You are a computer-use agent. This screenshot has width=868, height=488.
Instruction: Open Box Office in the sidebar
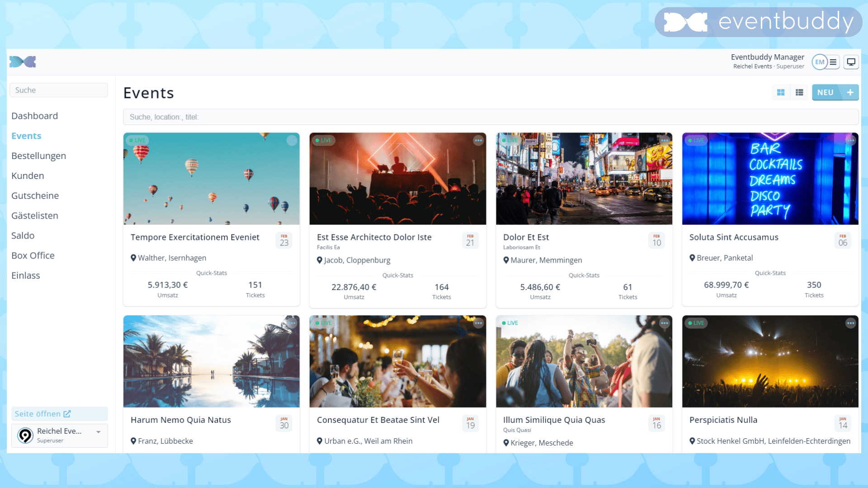click(33, 255)
